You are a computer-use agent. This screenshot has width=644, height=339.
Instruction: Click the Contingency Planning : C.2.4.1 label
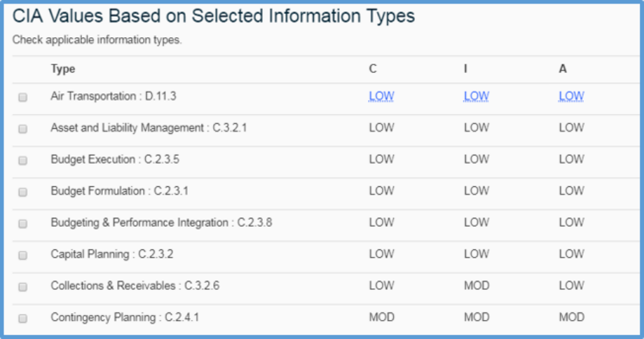pos(125,317)
